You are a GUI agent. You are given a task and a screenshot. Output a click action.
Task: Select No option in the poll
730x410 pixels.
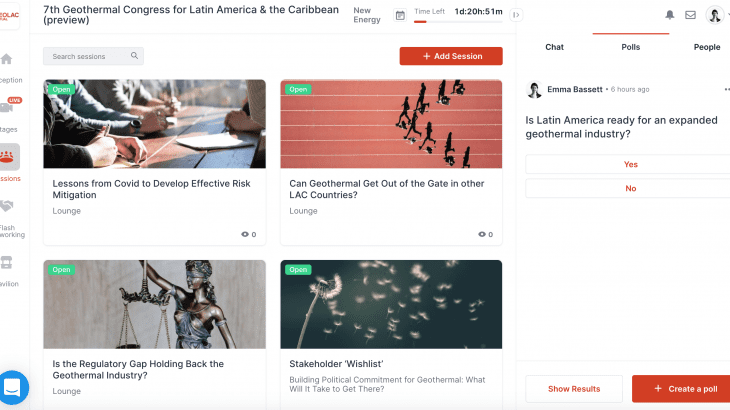coord(630,188)
